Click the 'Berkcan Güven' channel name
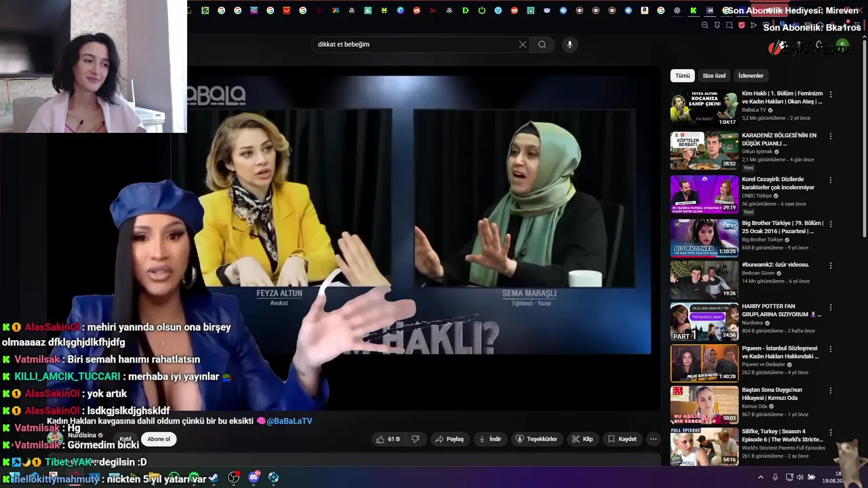Image resolution: width=868 pixels, height=488 pixels. [758, 273]
